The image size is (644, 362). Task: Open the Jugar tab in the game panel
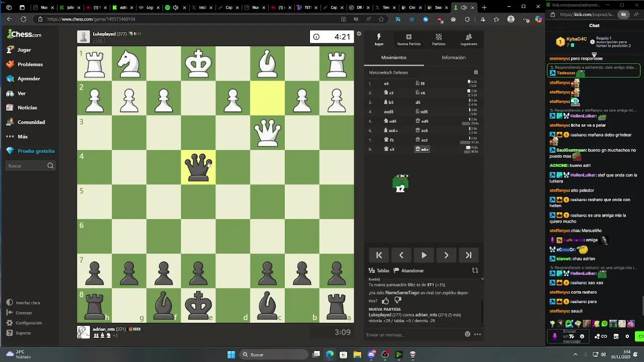coord(379,40)
